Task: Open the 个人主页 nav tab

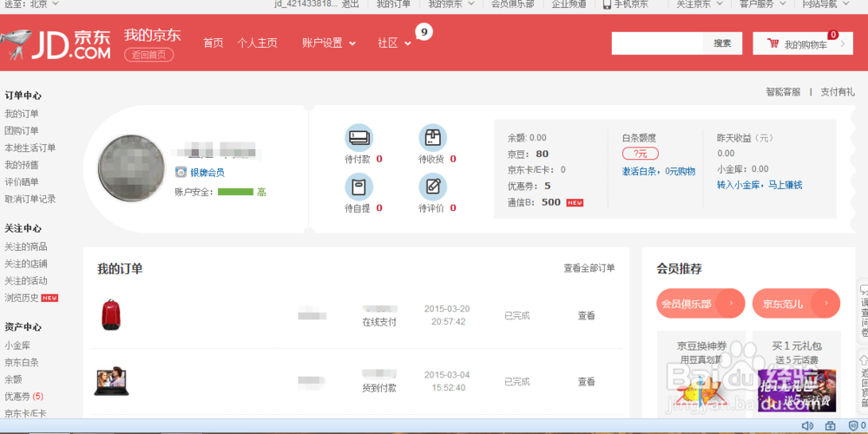Action: click(x=258, y=43)
